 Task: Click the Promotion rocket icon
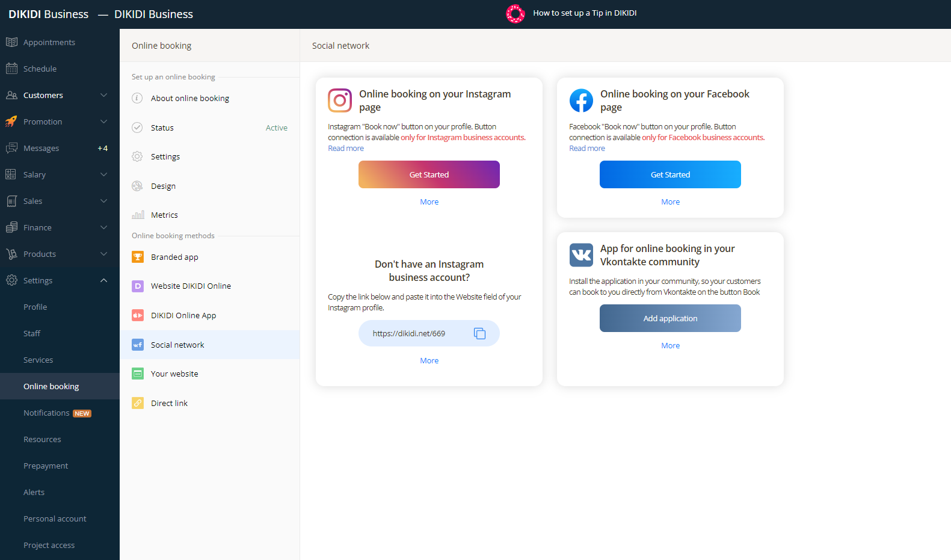(11, 122)
